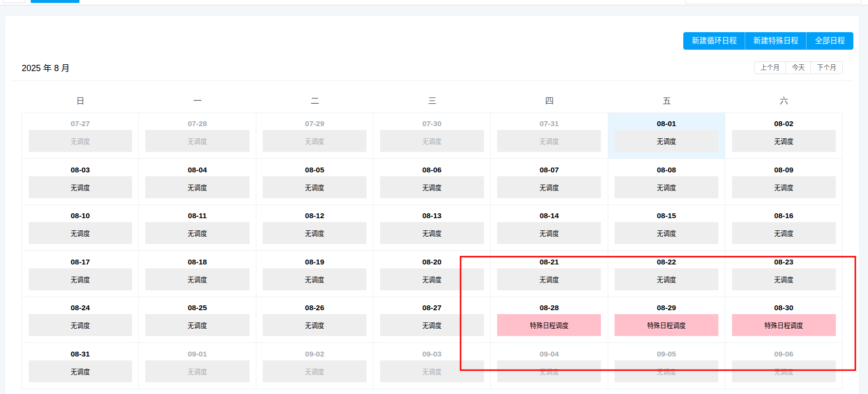
Task: Click 无调度 block under 08-19
Action: (314, 280)
